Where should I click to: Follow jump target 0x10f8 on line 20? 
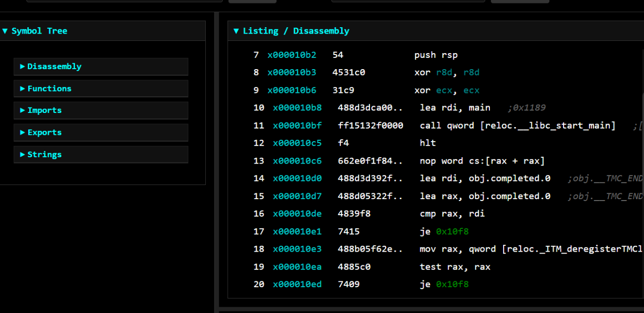point(452,284)
